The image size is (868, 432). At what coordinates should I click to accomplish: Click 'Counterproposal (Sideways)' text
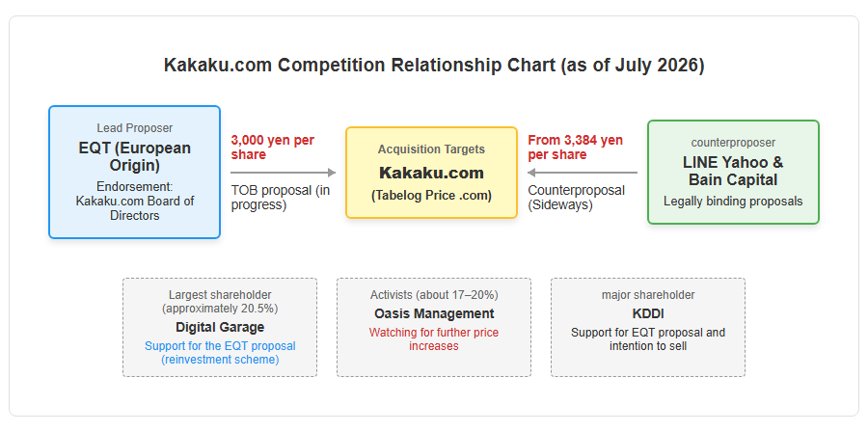pos(576,198)
